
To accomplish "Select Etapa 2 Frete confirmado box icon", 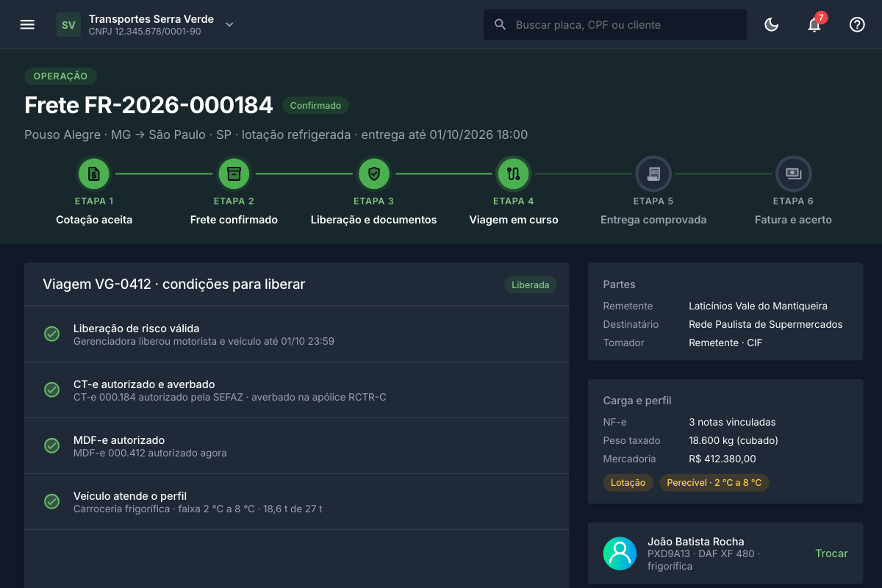I will [x=234, y=174].
